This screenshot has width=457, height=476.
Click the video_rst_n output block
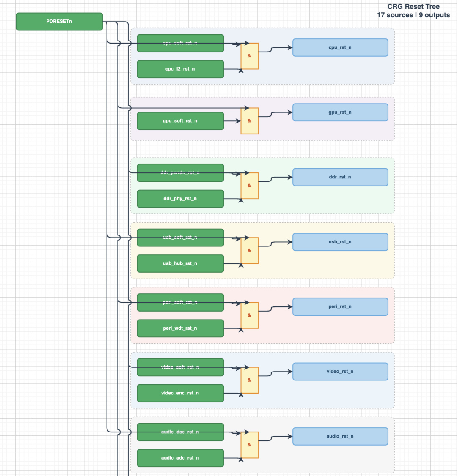click(340, 372)
